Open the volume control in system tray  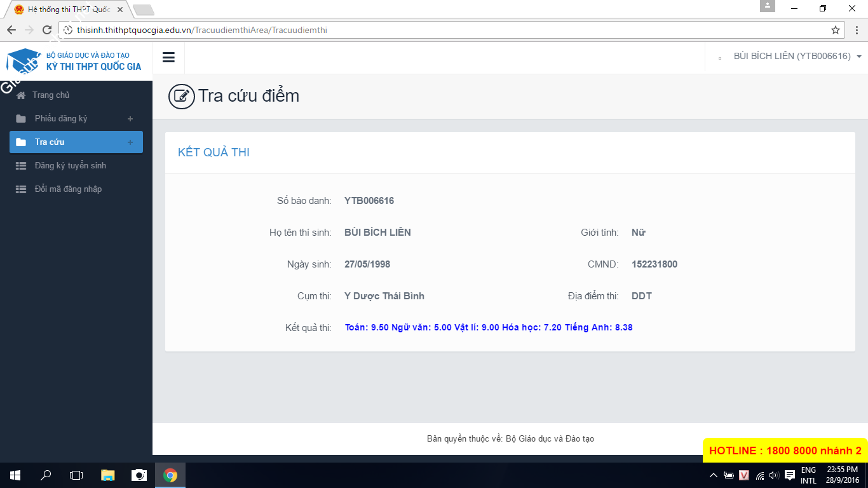(773, 475)
